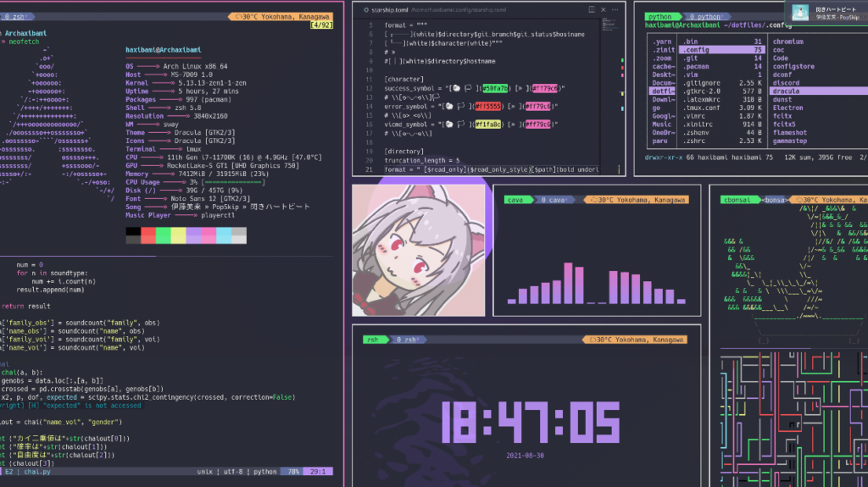Select the dunst folder in ranger preview
Image resolution: width=868 pixels, height=487 pixels.
(x=782, y=100)
